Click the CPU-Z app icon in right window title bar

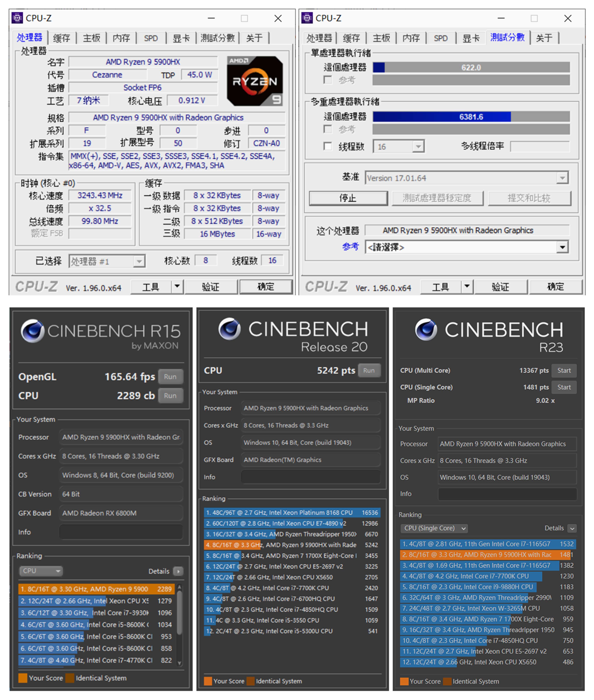point(307,18)
